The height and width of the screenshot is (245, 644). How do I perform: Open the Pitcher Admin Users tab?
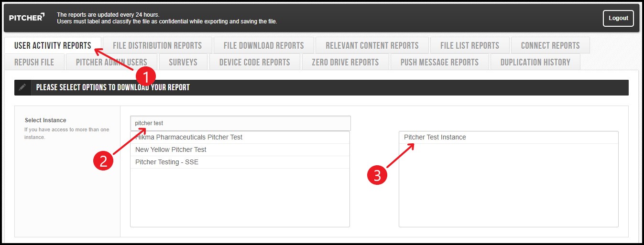coord(111,62)
